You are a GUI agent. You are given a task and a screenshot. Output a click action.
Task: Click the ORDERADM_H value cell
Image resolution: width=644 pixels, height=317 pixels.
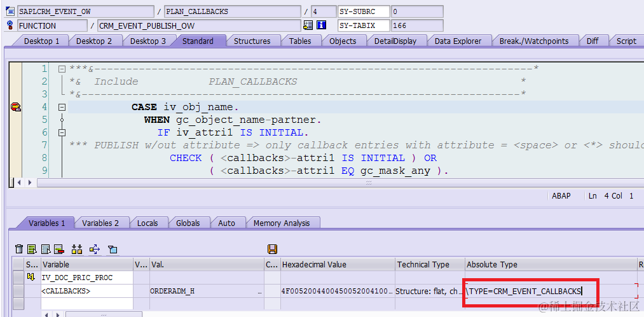click(x=207, y=291)
